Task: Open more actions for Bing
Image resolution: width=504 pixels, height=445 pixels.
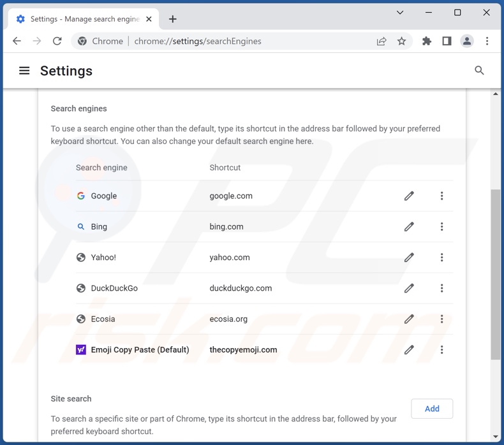Action: (x=441, y=226)
